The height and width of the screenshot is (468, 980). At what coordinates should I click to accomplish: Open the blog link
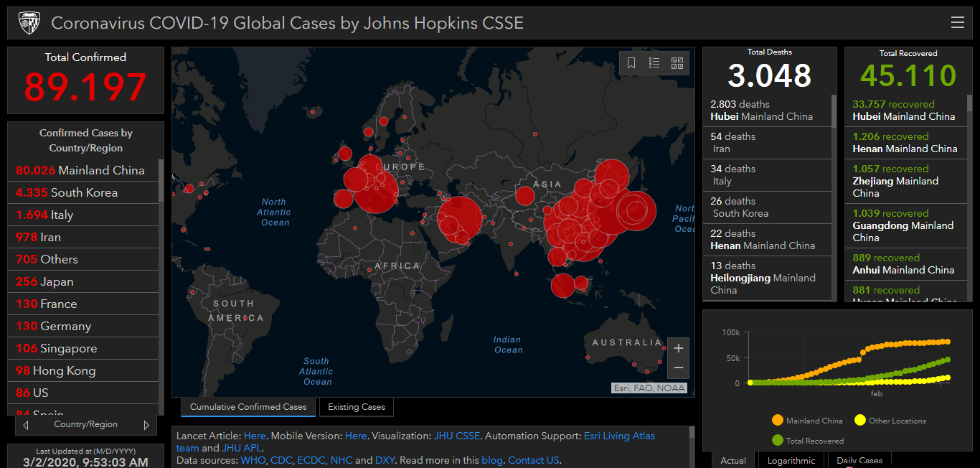click(492, 460)
